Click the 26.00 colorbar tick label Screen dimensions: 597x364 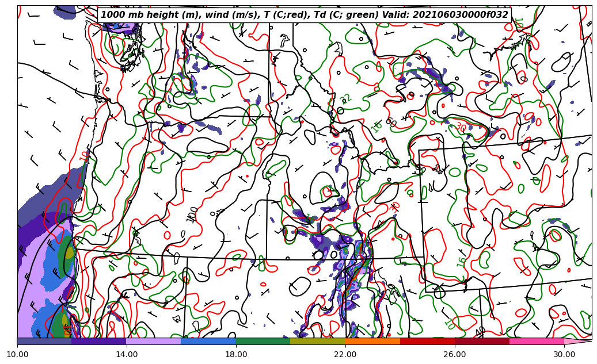pos(455,354)
